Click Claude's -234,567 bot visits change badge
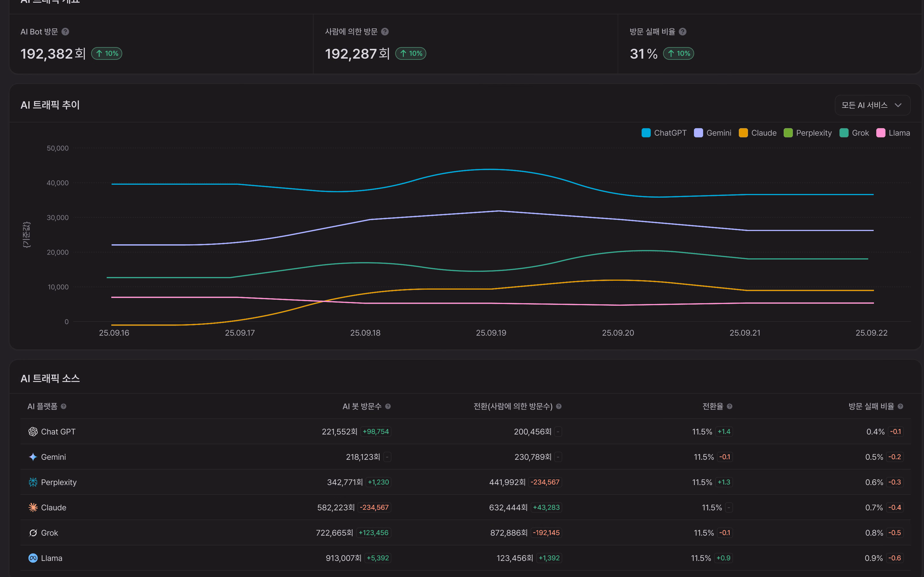This screenshot has height=577, width=924. click(374, 507)
